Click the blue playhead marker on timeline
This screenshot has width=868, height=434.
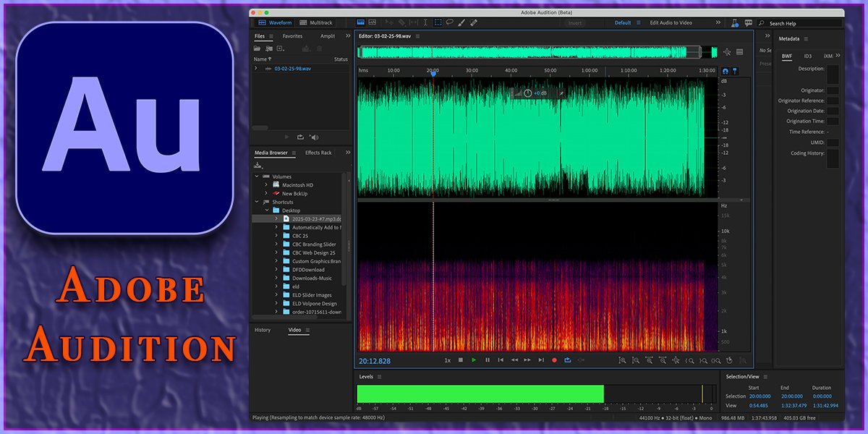coord(433,73)
